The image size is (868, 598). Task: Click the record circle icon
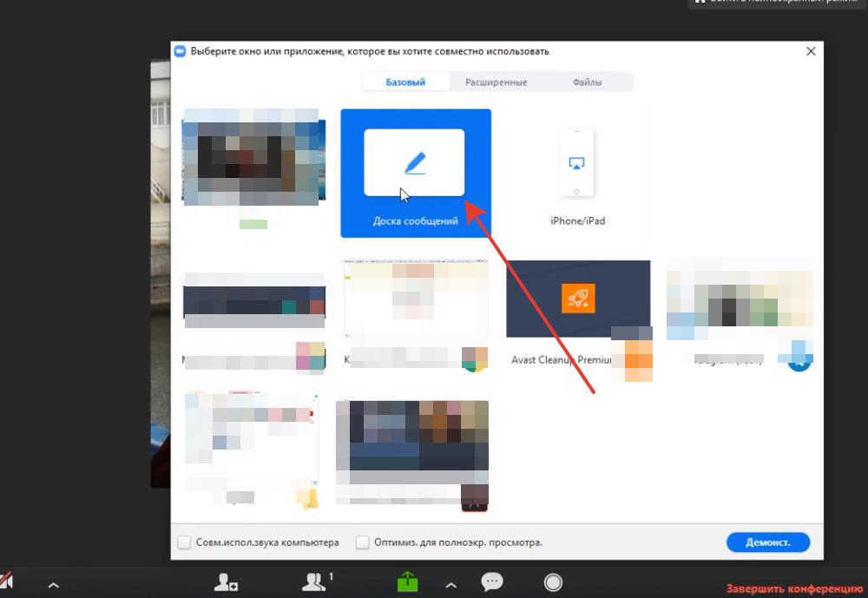click(x=552, y=582)
